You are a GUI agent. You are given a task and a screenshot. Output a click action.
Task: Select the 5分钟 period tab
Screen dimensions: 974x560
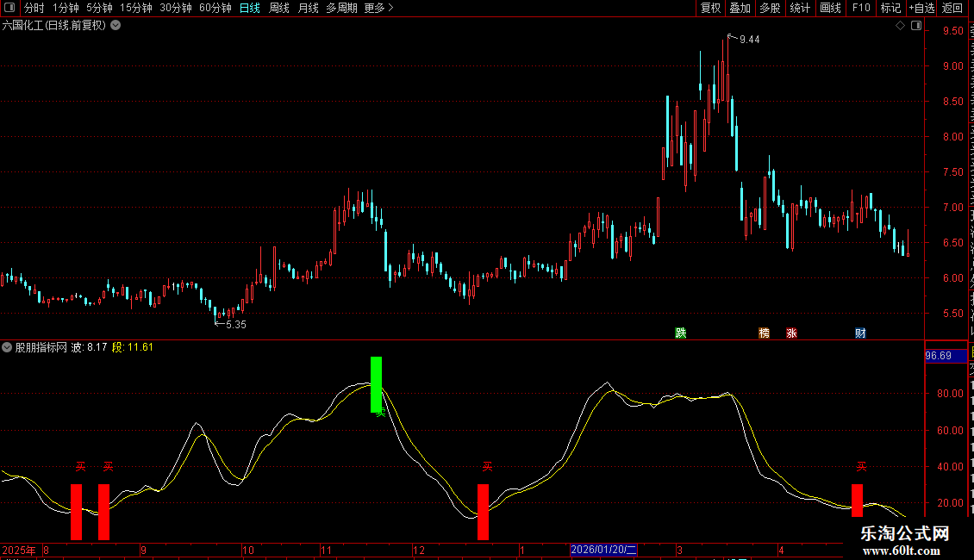[99, 8]
